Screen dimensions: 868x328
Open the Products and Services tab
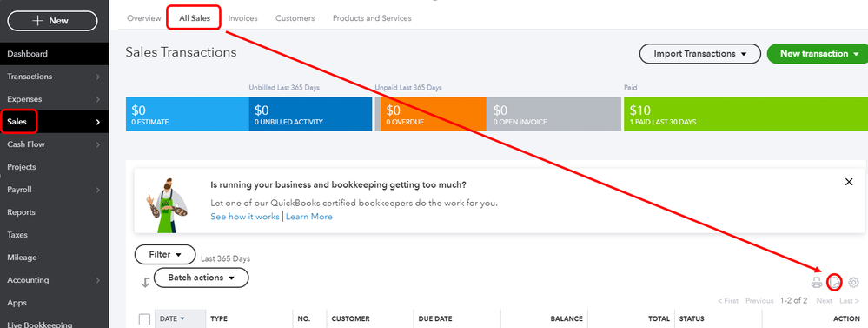click(x=372, y=18)
